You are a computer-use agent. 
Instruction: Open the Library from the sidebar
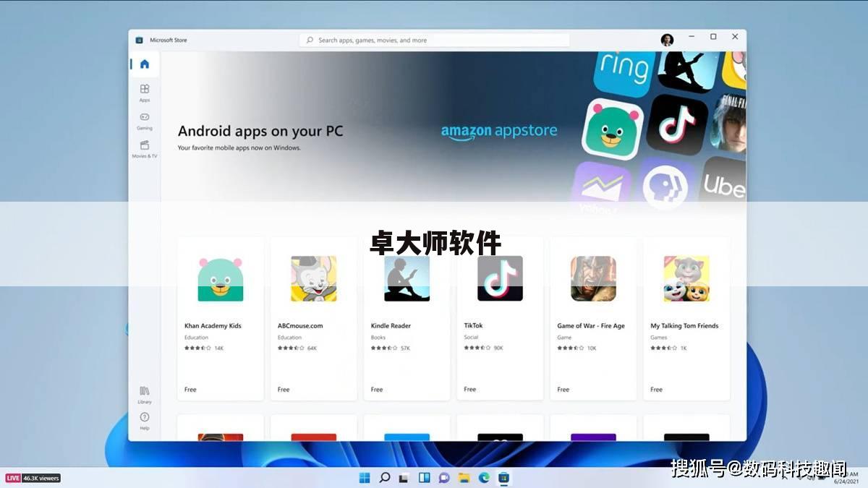[145, 395]
